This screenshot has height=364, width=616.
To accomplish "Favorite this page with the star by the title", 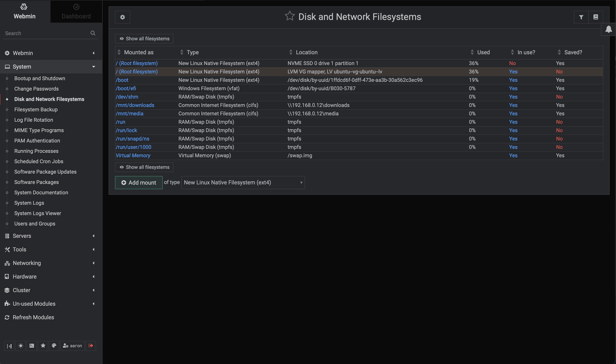I will pos(289,16).
